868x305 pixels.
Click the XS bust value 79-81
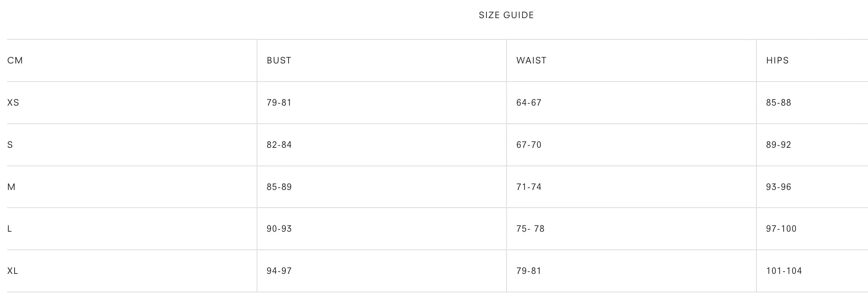pyautogui.click(x=279, y=103)
